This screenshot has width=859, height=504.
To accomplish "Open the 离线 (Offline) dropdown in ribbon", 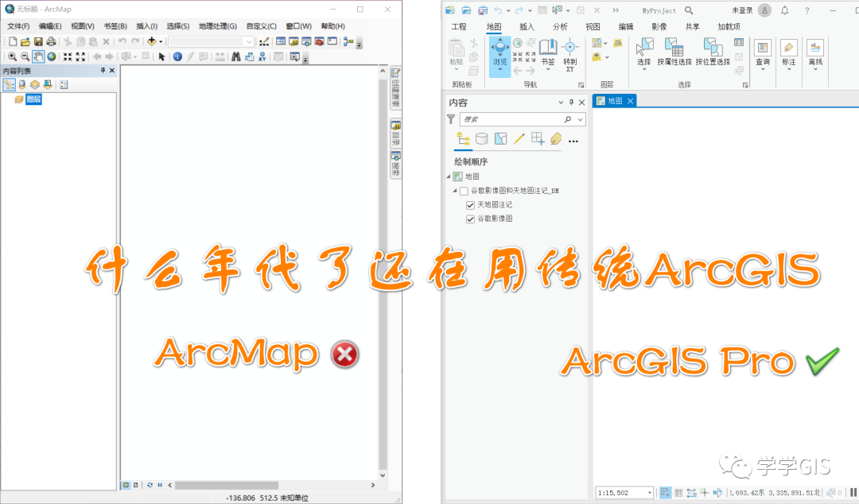I will pos(815,70).
